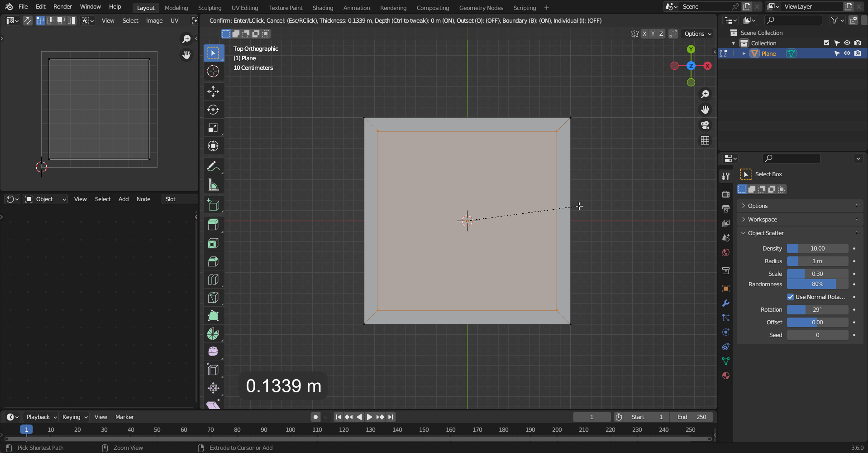The height and width of the screenshot is (453, 868).
Task: Open the Playback dropdown
Action: 41,417
